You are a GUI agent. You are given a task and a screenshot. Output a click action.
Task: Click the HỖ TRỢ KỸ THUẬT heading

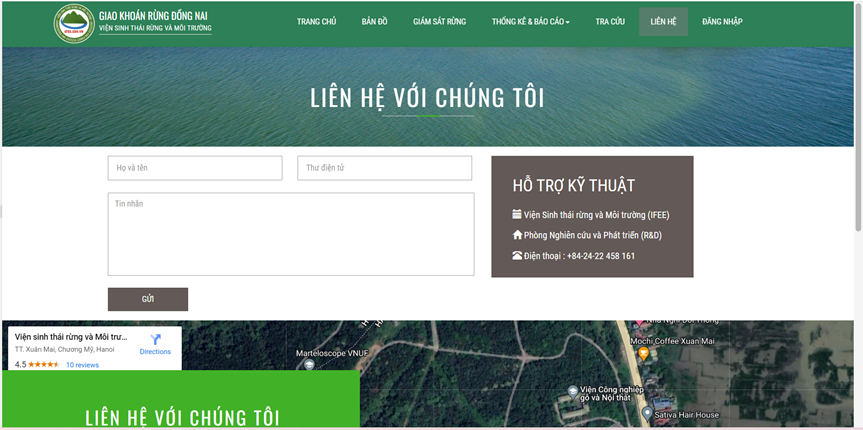[573, 186]
